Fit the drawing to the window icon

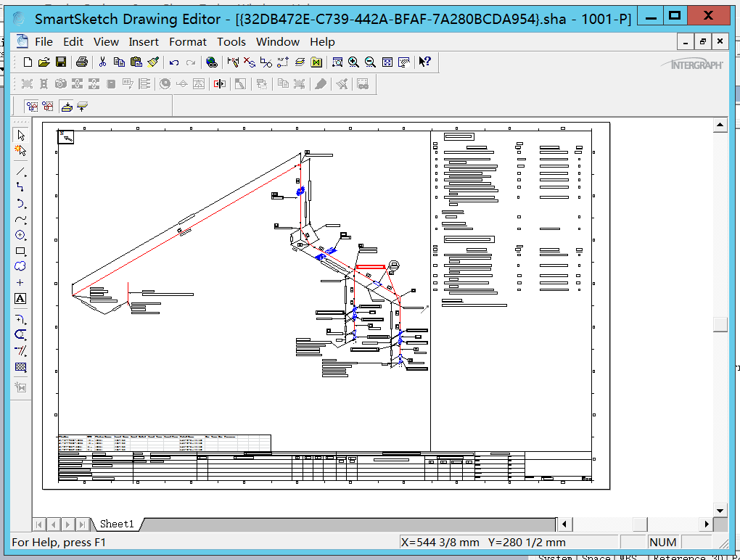(x=387, y=62)
